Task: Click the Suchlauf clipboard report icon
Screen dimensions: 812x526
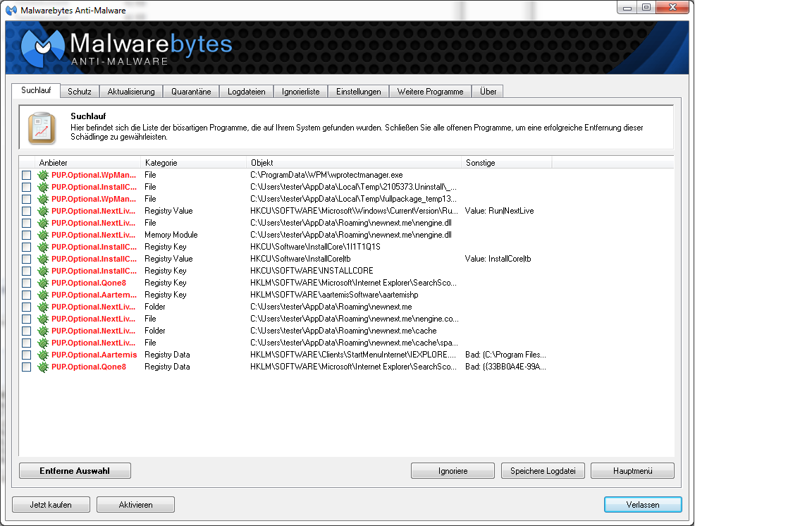Action: pyautogui.click(x=42, y=128)
